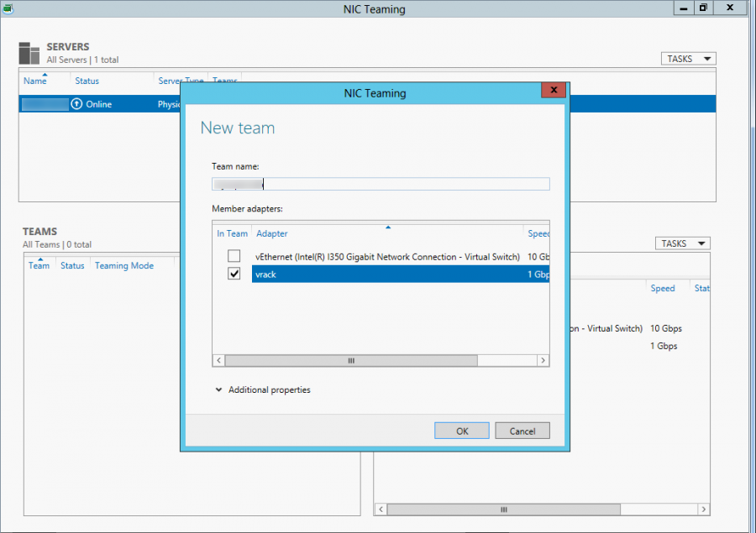Click the sort arrow above the adapter list
The image size is (756, 533).
[x=388, y=226]
